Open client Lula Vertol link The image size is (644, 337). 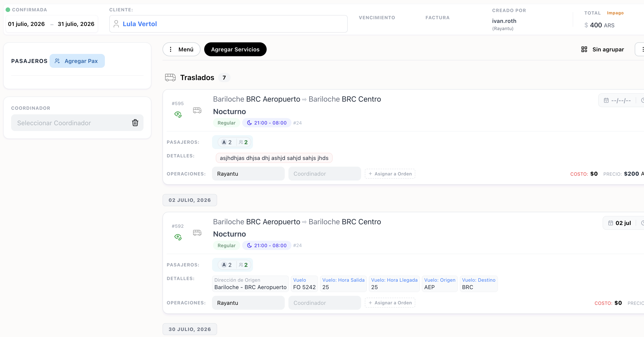140,24
